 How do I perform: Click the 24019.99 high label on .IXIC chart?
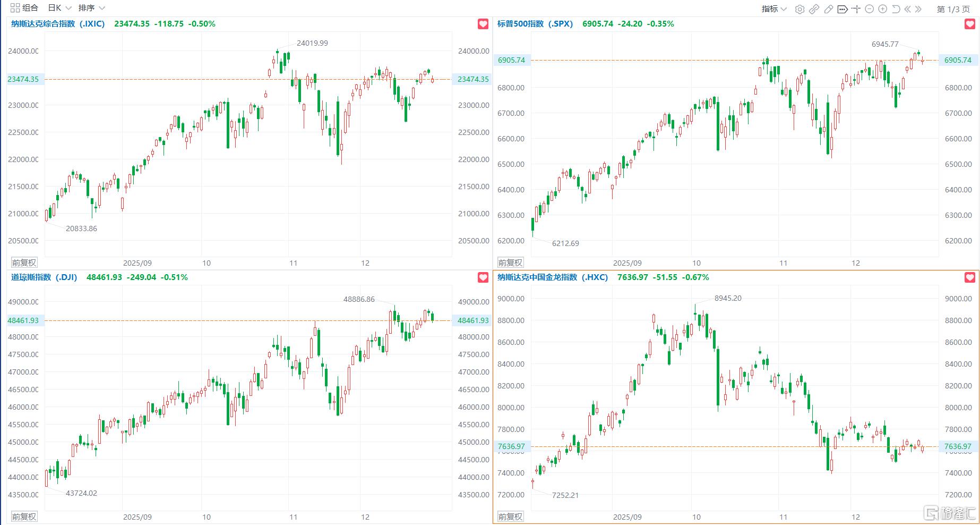click(312, 43)
